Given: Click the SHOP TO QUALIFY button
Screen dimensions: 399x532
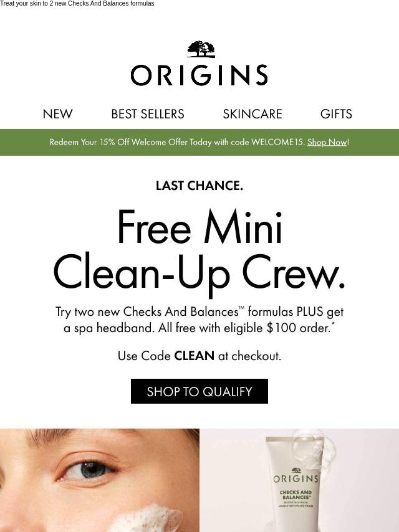Looking at the screenshot, I should [x=199, y=391].
